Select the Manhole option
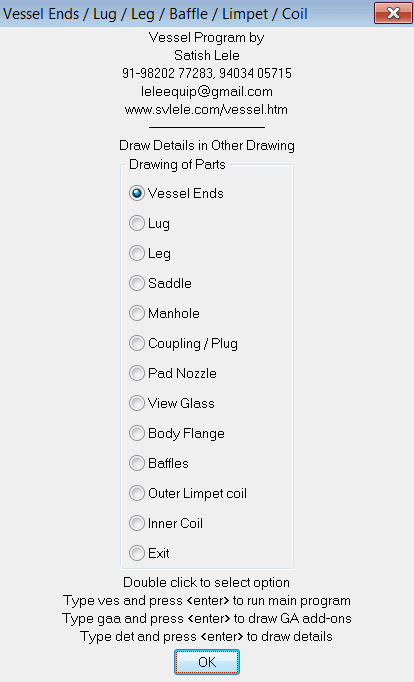The height and width of the screenshot is (682, 414). pos(164,313)
